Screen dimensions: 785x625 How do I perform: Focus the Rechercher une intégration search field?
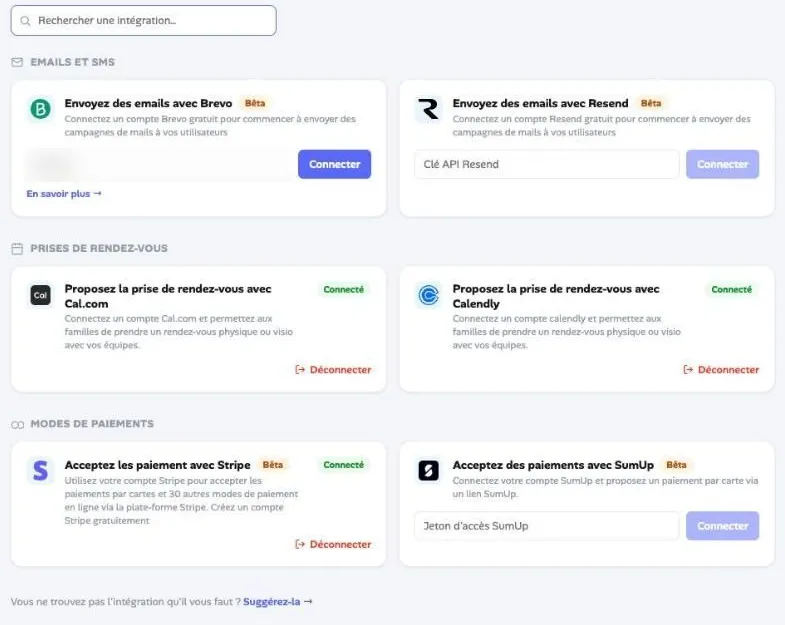point(144,21)
